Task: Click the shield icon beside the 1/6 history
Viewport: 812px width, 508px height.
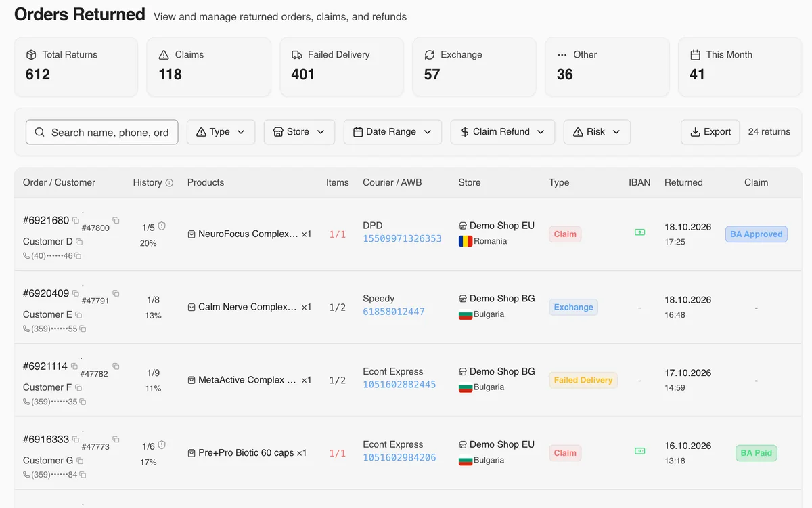Action: [162, 446]
